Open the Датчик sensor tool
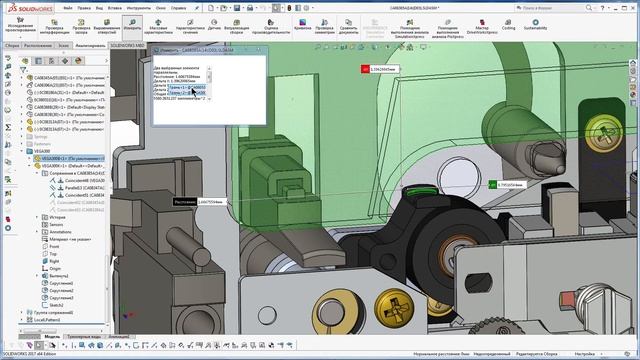The height and width of the screenshot is (360, 640). (214, 25)
